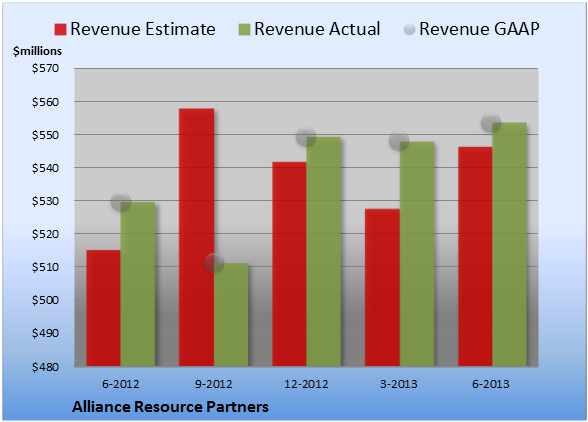This screenshot has width=588, height=422.
Task: Click the GAAP marker for 3-2013
Action: (399, 141)
